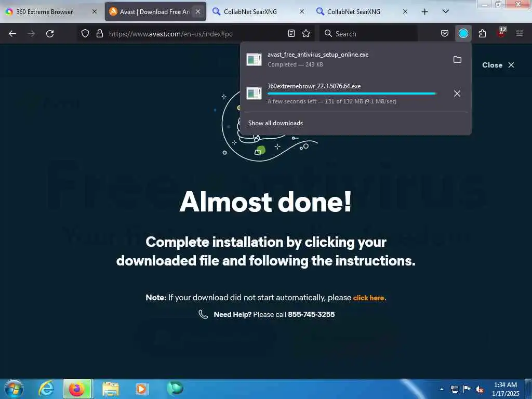Cancel the 360extremebrowr download
This screenshot has height=399, width=532.
pyautogui.click(x=457, y=94)
